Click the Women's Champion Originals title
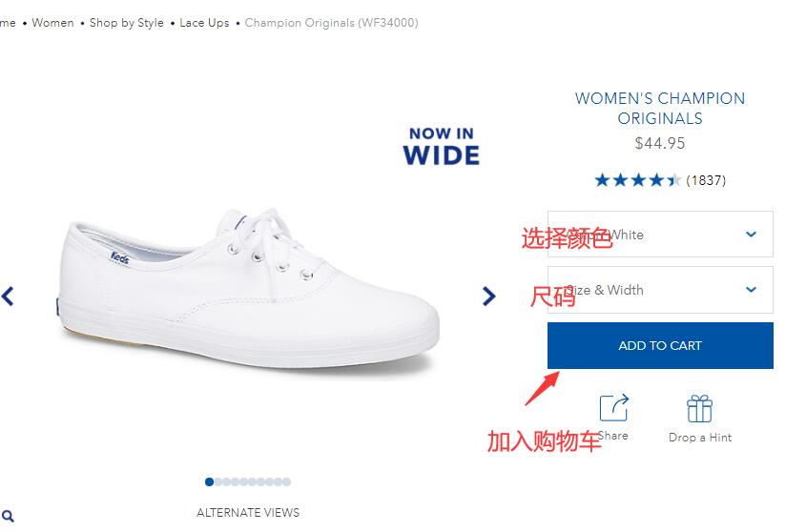Screen dimensions: 806x532 (x=660, y=109)
